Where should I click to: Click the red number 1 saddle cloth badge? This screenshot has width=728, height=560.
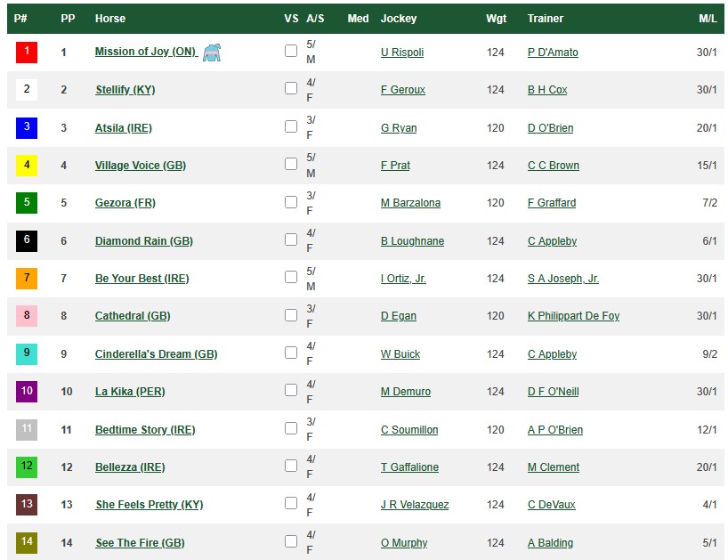click(x=27, y=53)
